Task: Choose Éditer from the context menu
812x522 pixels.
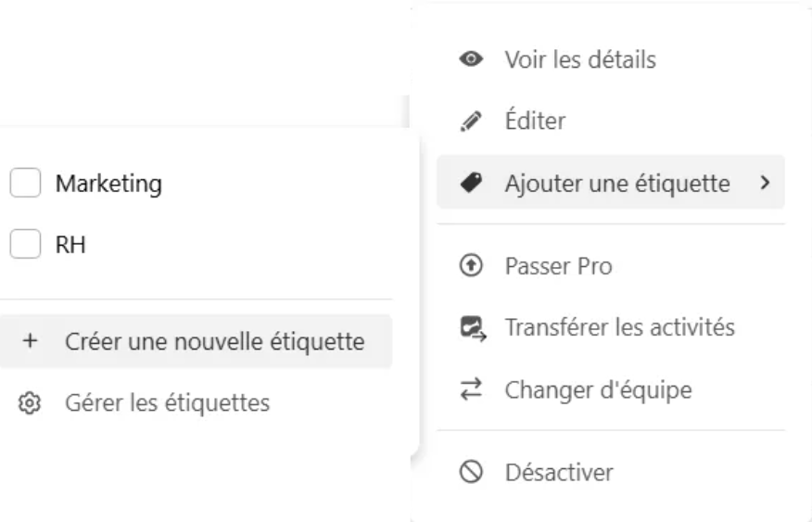Action: coord(535,121)
